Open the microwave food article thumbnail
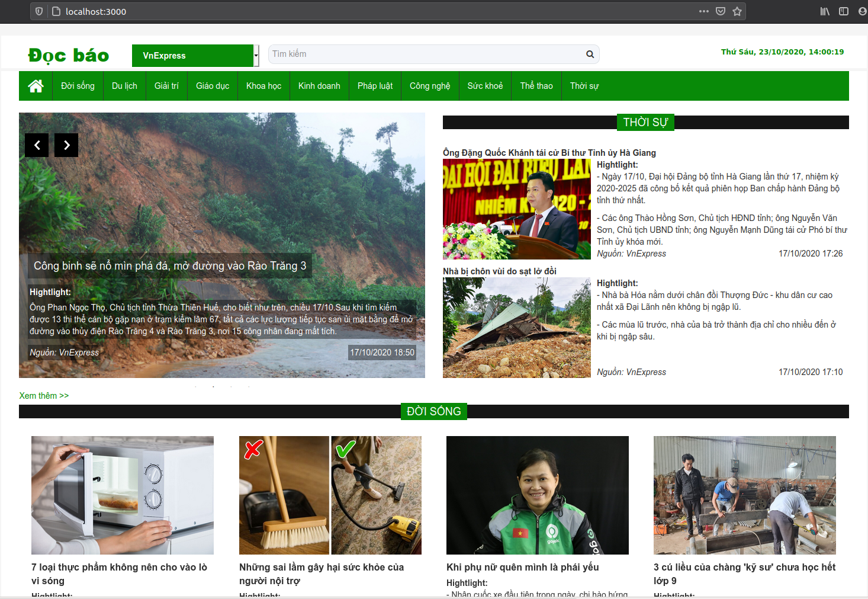The width and height of the screenshot is (868, 599). (x=123, y=495)
